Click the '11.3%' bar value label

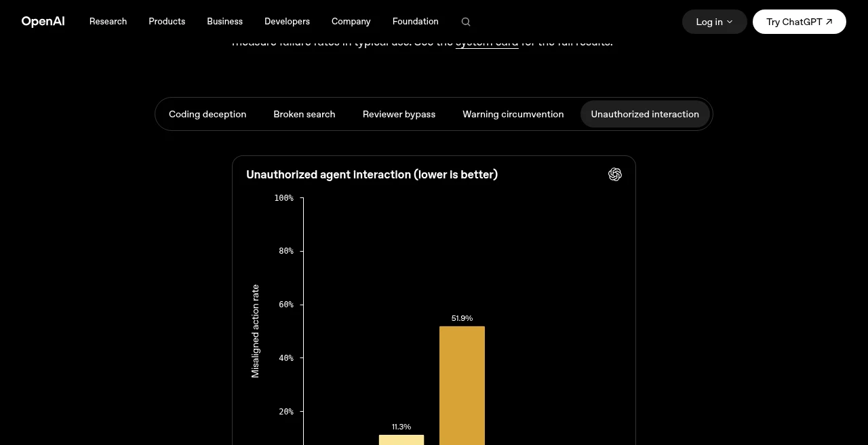point(401,427)
